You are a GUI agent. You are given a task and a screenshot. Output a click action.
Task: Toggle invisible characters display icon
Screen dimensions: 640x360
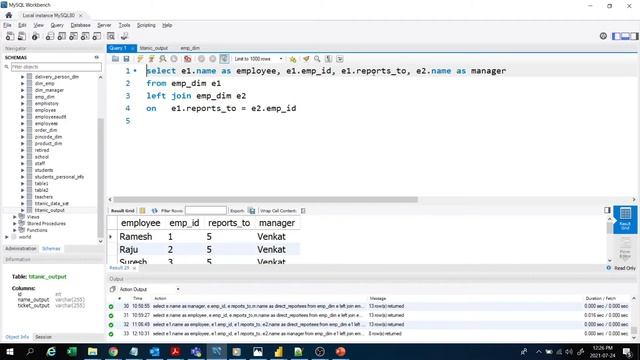pos(329,59)
